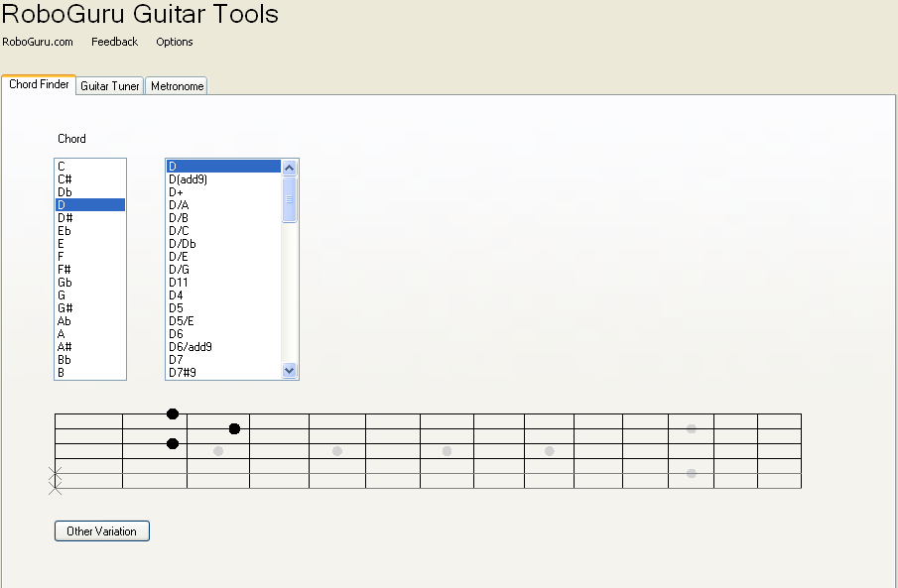
Task: Select the D/Db chord
Action: pyautogui.click(x=224, y=243)
